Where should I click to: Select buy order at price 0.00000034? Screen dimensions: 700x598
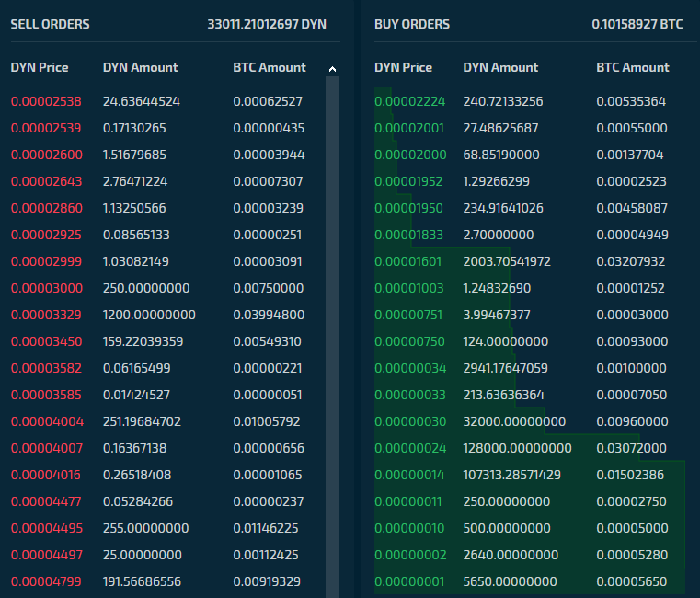530,368
